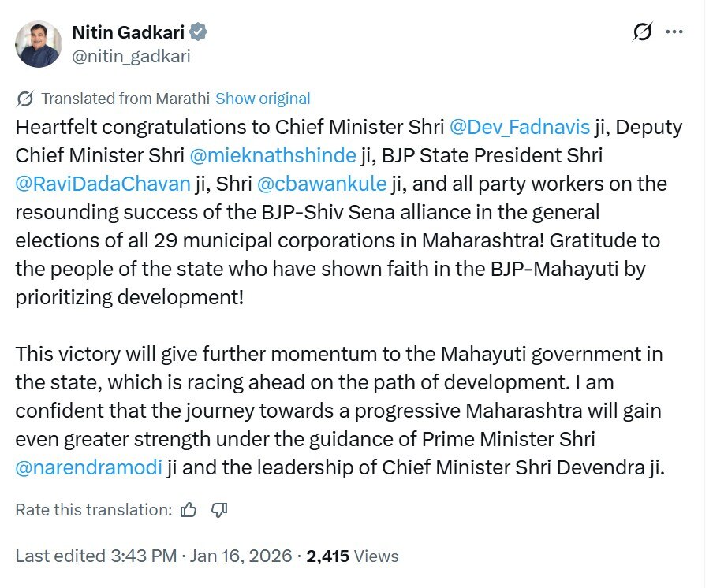Rate the translation with thumbs down
The image size is (713, 588).
[x=220, y=510]
